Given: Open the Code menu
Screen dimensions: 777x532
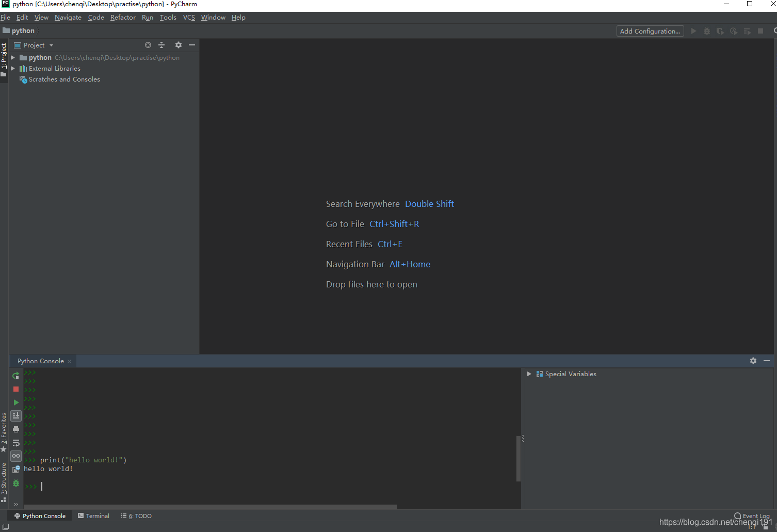Looking at the screenshot, I should click(96, 18).
